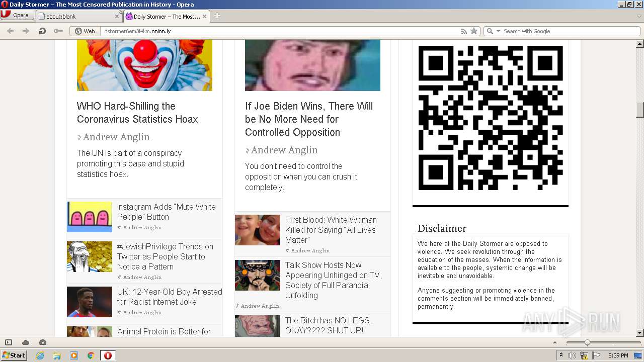Image resolution: width=644 pixels, height=362 pixels.
Task: Click the vertical scrollbar thumb
Action: (x=639, y=110)
